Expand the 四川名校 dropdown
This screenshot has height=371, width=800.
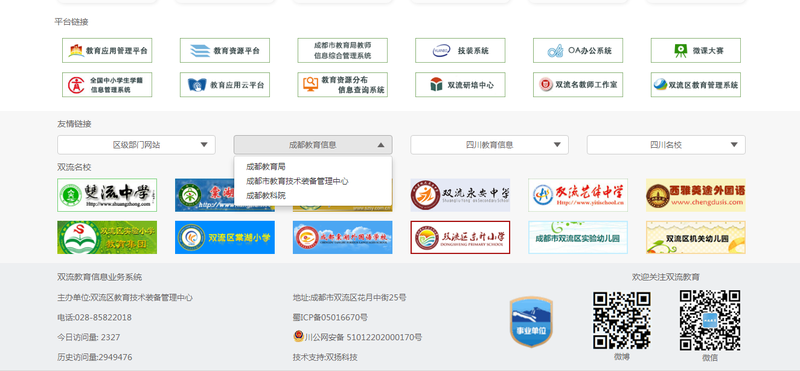point(666,145)
